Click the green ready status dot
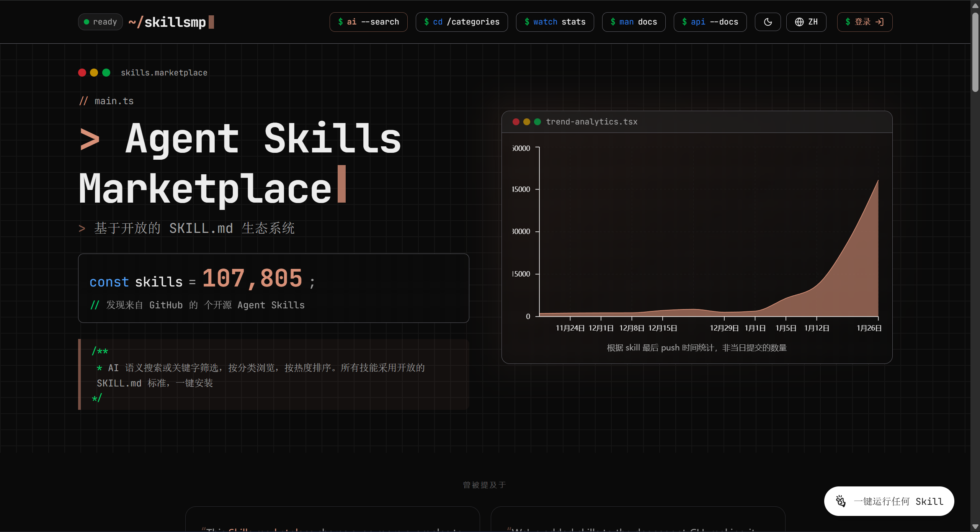Viewport: 980px width, 532px height. click(x=87, y=22)
